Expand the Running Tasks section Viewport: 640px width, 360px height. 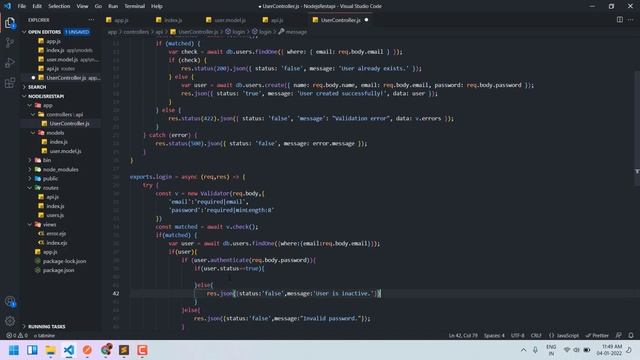[61, 327]
